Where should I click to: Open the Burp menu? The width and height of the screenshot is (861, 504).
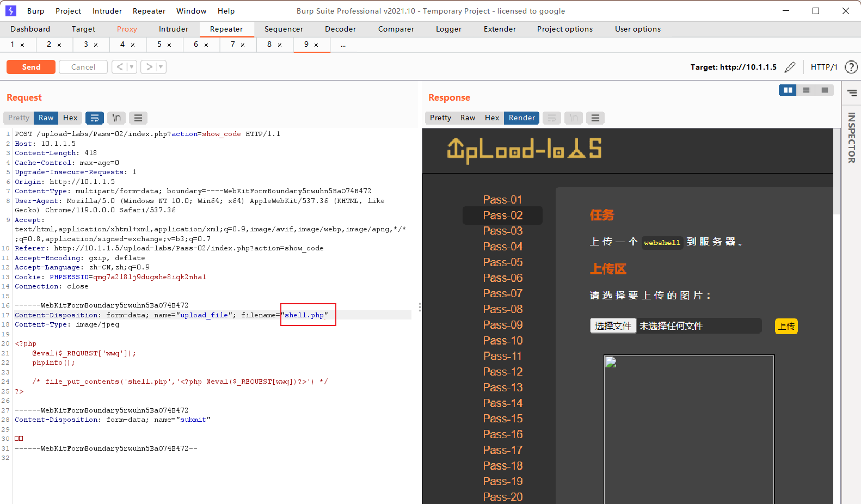pyautogui.click(x=35, y=11)
